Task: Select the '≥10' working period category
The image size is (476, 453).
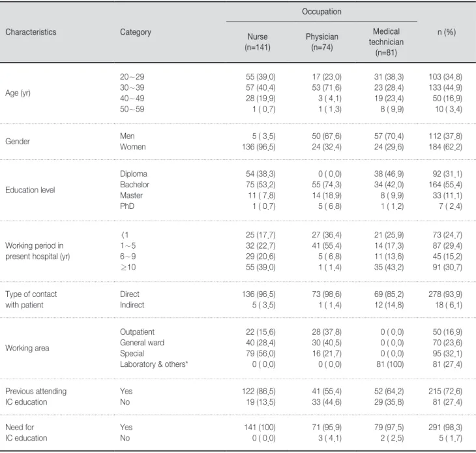Action: (128, 267)
